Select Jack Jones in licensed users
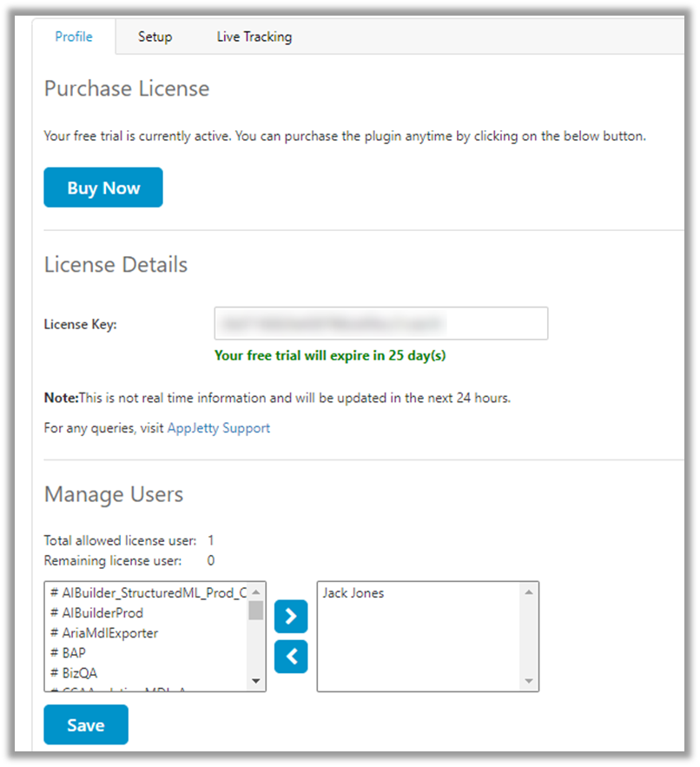 click(353, 593)
